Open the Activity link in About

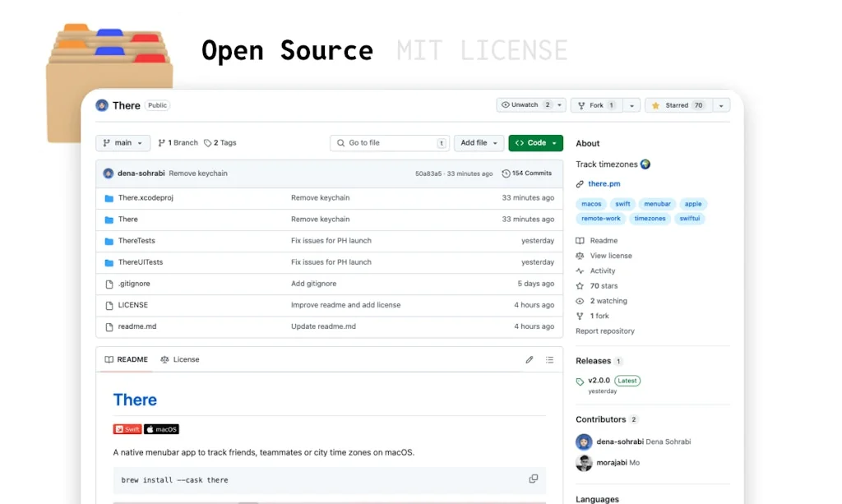point(602,270)
